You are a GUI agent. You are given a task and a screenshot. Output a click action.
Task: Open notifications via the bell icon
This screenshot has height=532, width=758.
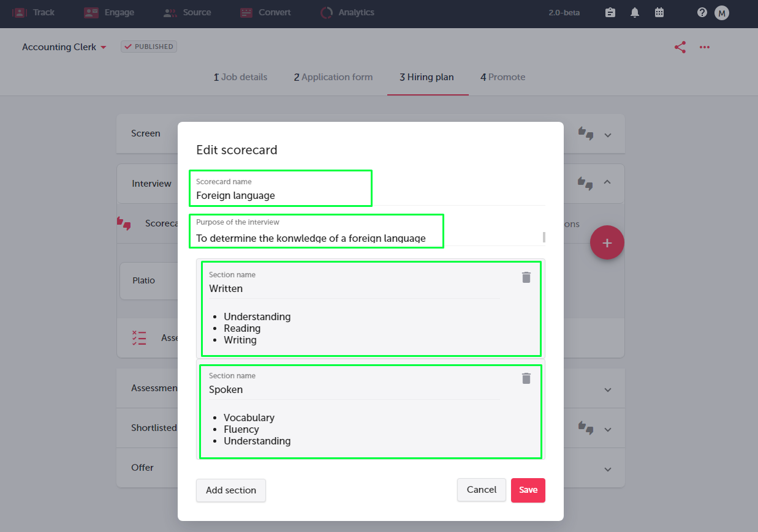coord(634,12)
